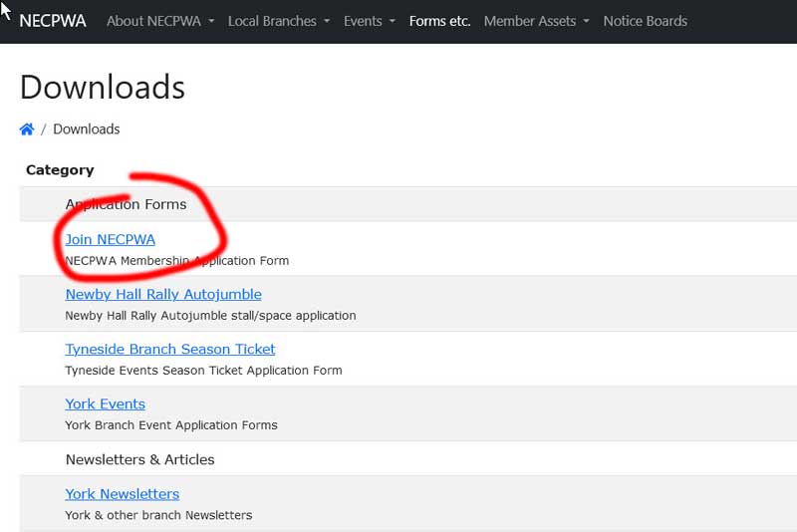Expand the About NECPWA dropdown menu
The height and width of the screenshot is (532, 797).
tap(160, 21)
